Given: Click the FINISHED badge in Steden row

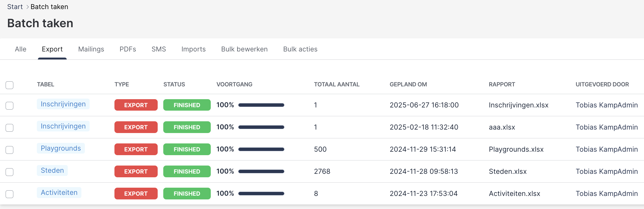Looking at the screenshot, I should click(187, 171).
